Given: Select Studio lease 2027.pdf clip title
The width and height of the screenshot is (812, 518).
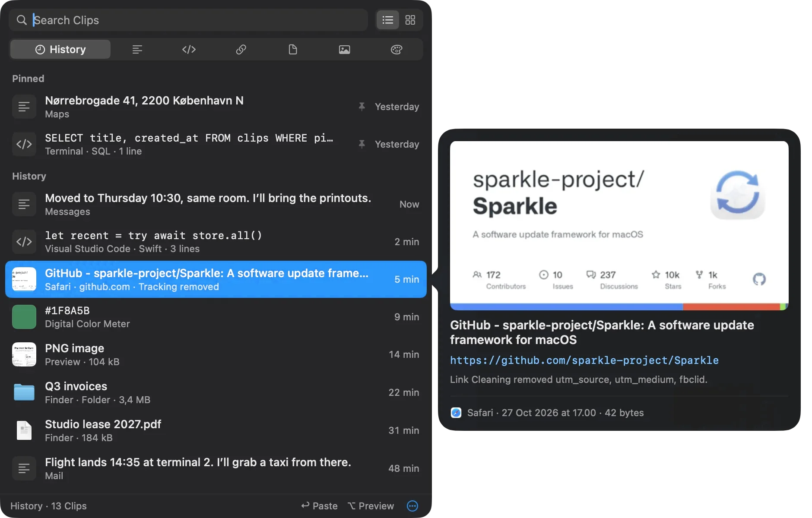Looking at the screenshot, I should pyautogui.click(x=103, y=424).
